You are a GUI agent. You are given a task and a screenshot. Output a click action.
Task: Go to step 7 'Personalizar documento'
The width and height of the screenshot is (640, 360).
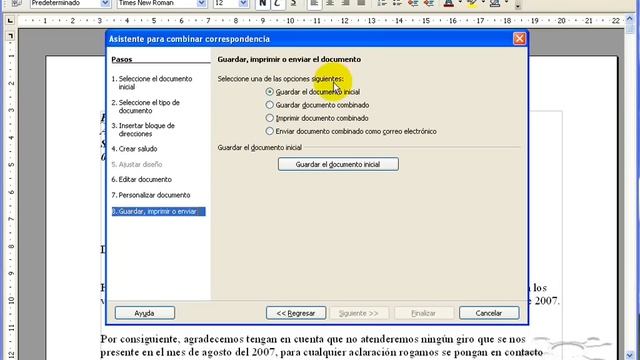(151, 195)
